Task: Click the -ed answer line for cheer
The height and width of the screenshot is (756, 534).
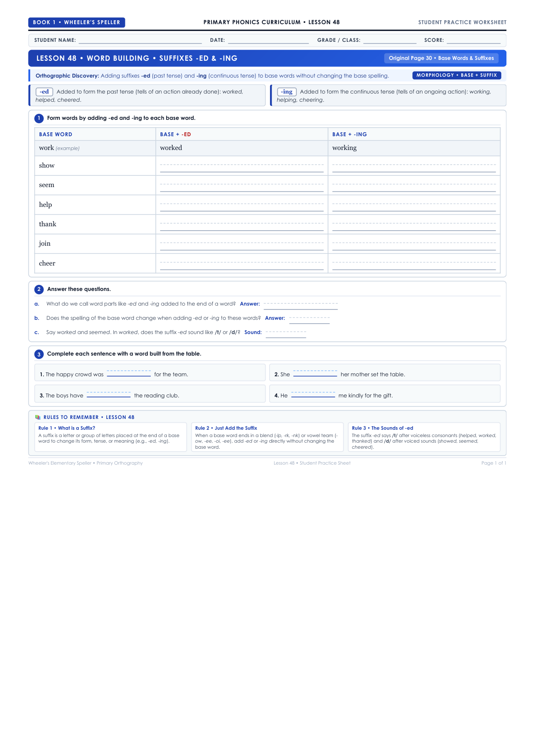Action: (242, 266)
